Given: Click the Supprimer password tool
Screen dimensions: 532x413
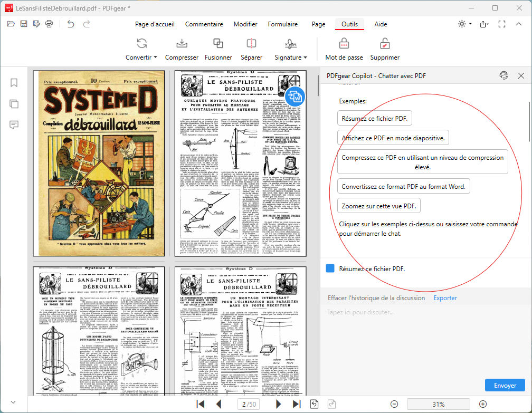Looking at the screenshot, I should click(385, 49).
